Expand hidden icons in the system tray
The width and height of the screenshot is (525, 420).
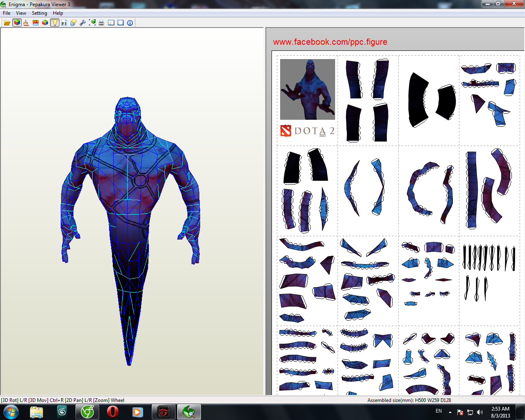pos(450,411)
